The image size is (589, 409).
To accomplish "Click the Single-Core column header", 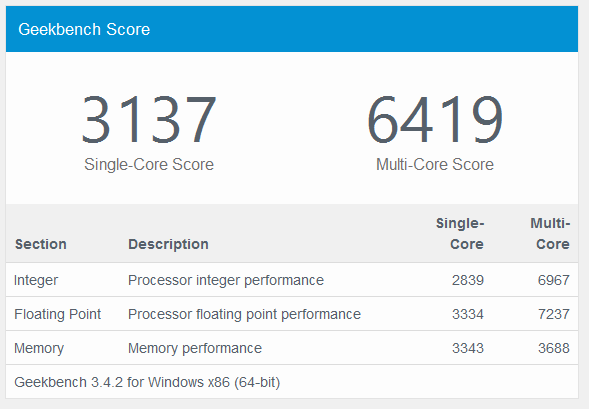I will tap(460, 234).
